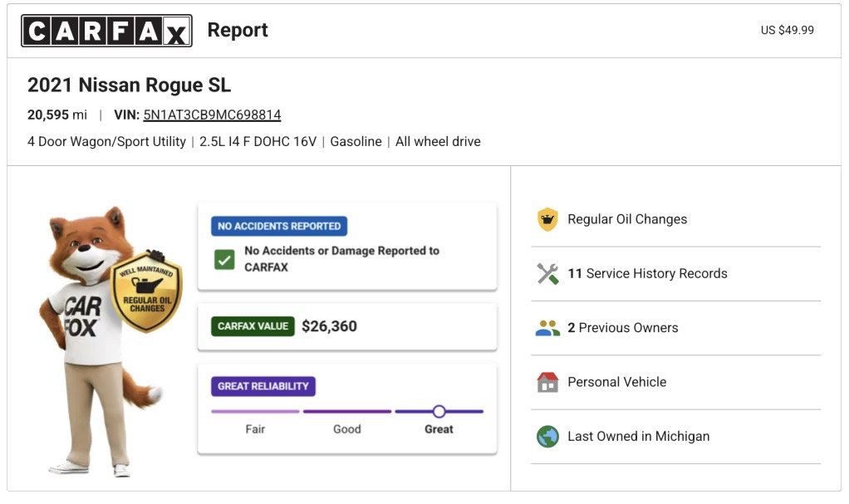This screenshot has width=849, height=504.
Task: Click the 20,595 mi mileage text
Action: [x=56, y=115]
